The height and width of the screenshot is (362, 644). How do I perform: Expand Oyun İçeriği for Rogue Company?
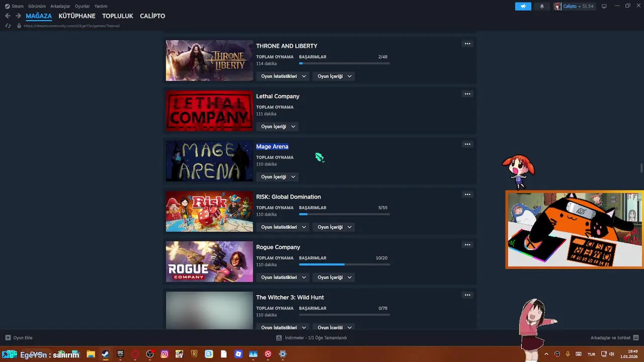(335, 278)
